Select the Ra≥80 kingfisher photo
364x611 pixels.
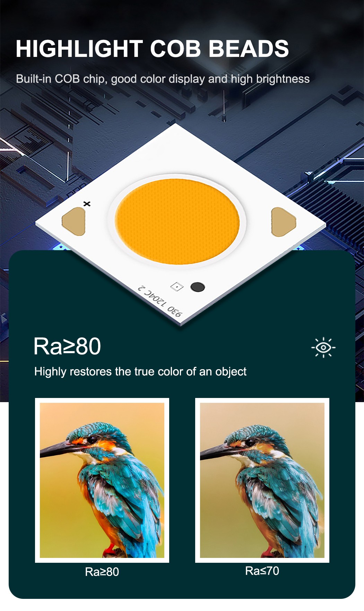coord(102,480)
